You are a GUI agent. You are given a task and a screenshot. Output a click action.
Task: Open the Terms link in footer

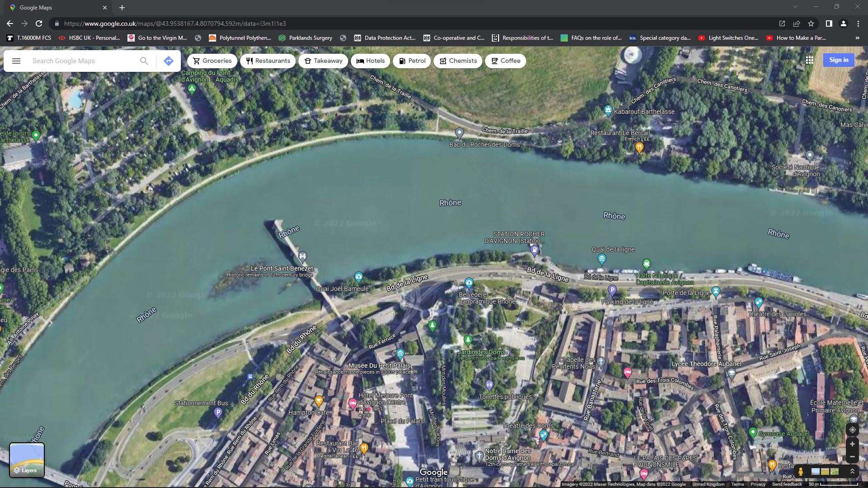coord(737,484)
